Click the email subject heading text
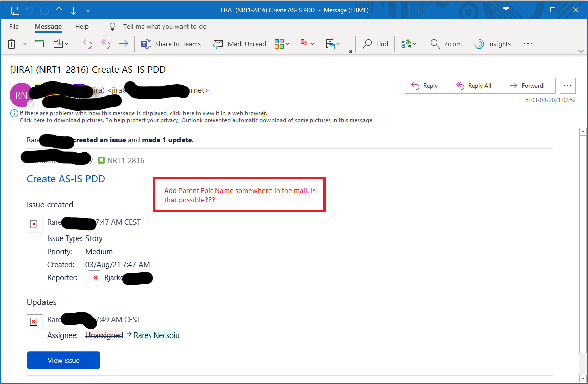 pyautogui.click(x=88, y=70)
